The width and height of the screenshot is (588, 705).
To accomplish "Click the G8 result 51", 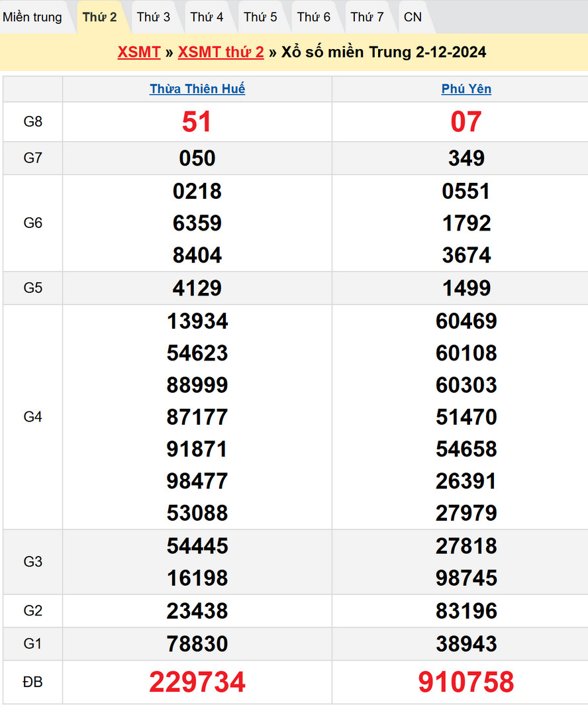I will (197, 122).
